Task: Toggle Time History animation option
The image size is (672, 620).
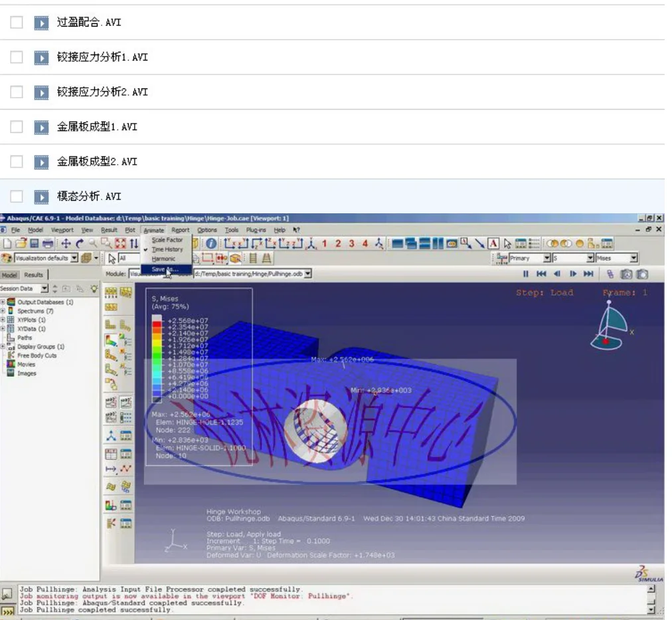Action: point(167,250)
